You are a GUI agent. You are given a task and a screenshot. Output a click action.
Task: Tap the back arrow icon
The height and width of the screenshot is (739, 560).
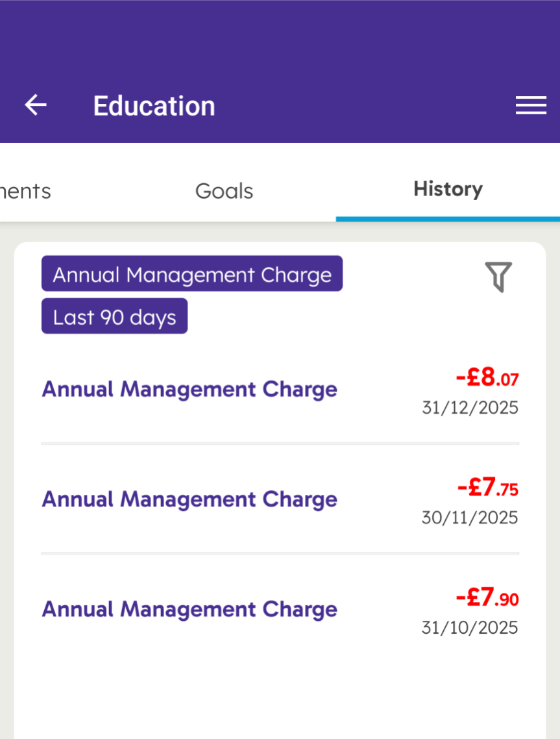pos(36,105)
